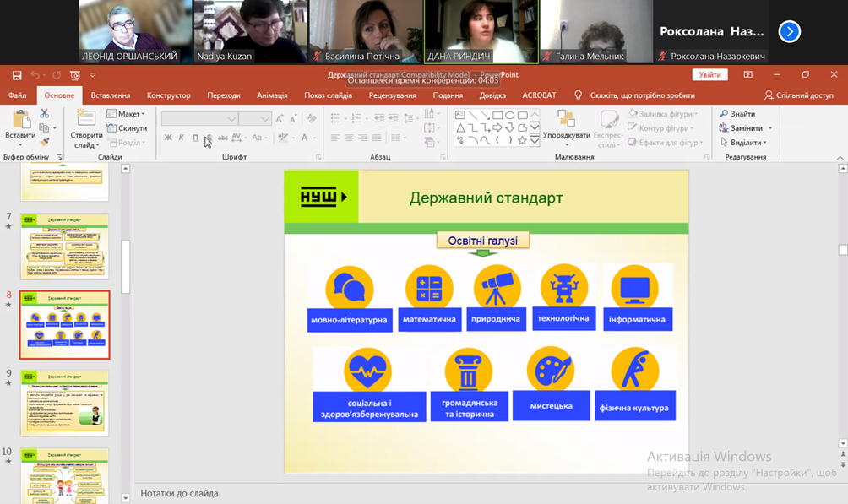Pick the star shape in shapes gallery
Image resolution: width=848 pixels, height=504 pixels.
point(522,141)
